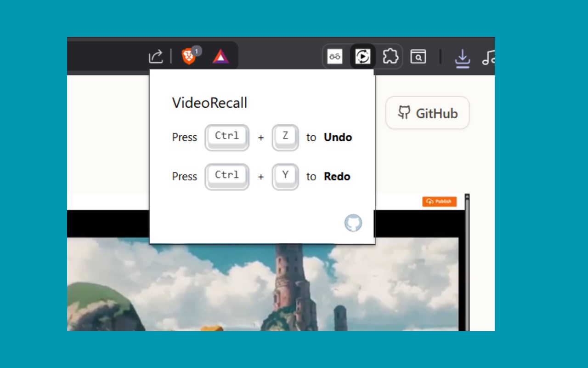Click the search tabs window icon
Viewport: 588px width, 368px height.
[x=418, y=57]
